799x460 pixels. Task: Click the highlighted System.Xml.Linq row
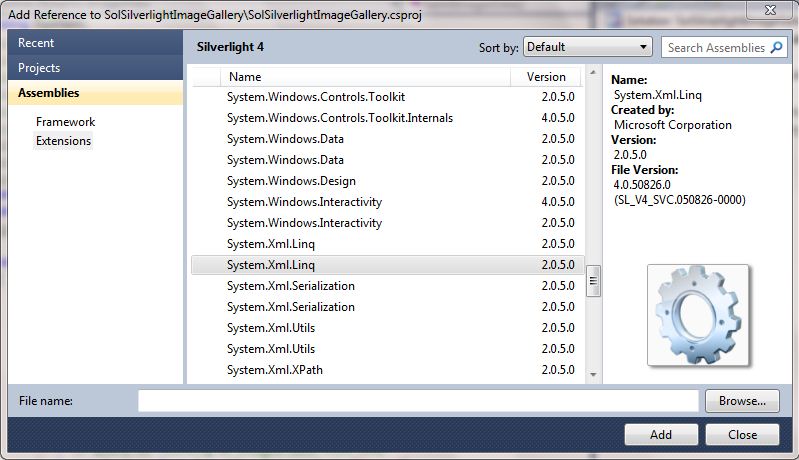click(388, 265)
